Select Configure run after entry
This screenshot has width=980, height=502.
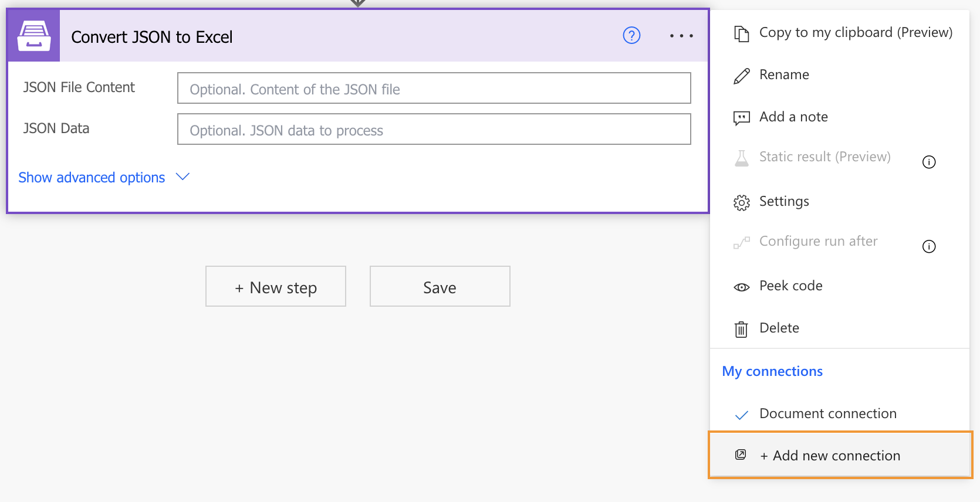(x=818, y=241)
